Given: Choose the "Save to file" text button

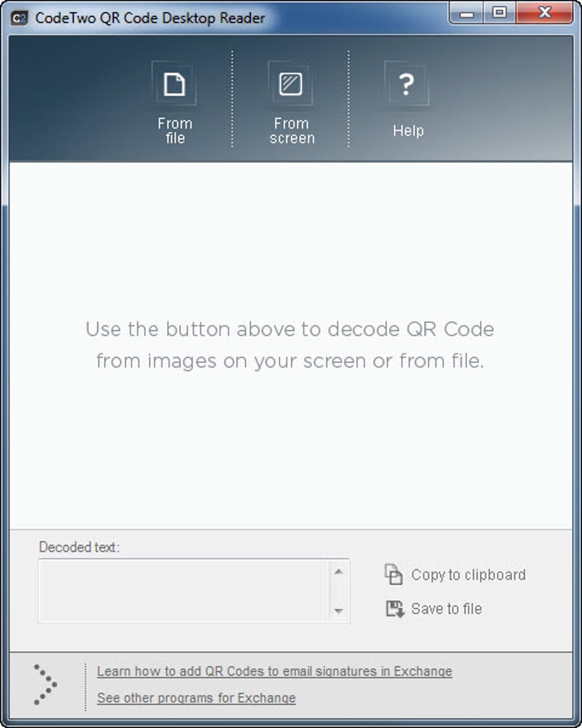Looking at the screenshot, I should coord(446,609).
